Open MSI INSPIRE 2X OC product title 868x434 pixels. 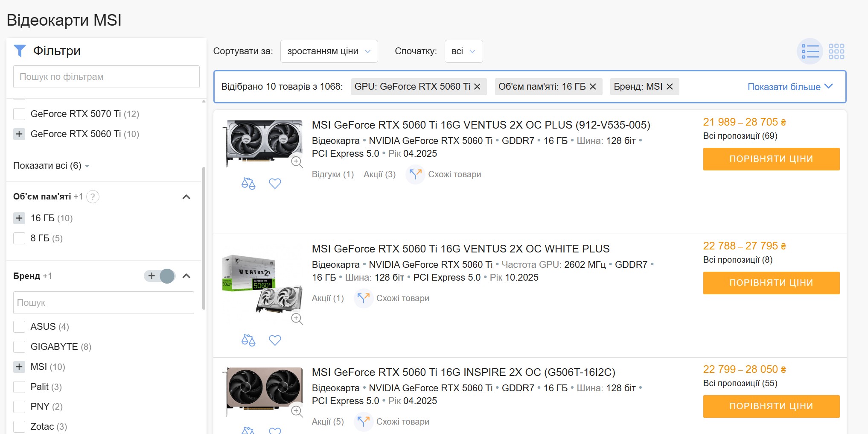(463, 372)
